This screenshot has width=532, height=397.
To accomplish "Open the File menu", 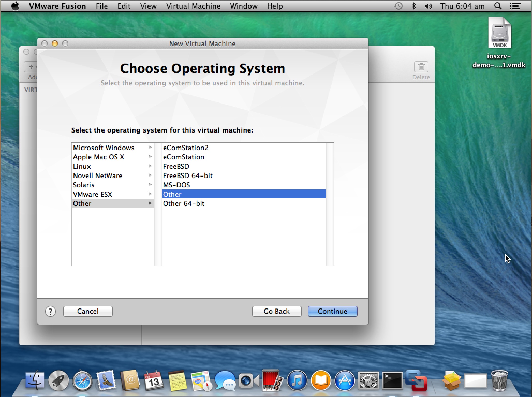I will pyautogui.click(x=102, y=6).
